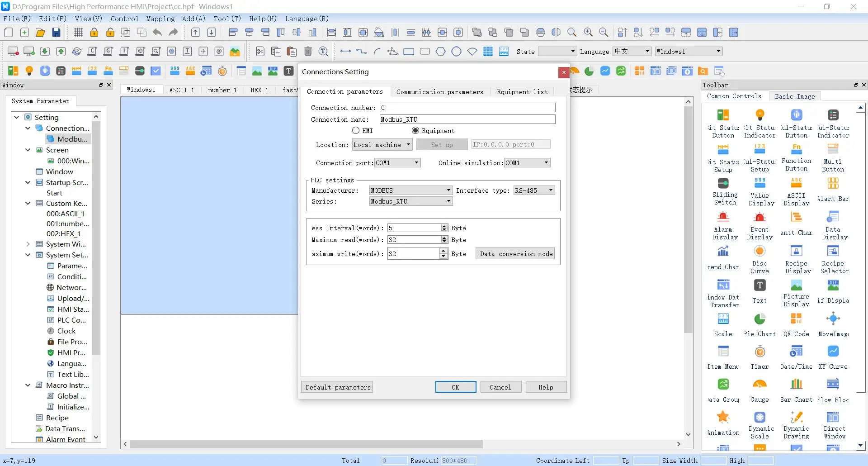
Task: Select the HMI radio button
Action: (356, 131)
